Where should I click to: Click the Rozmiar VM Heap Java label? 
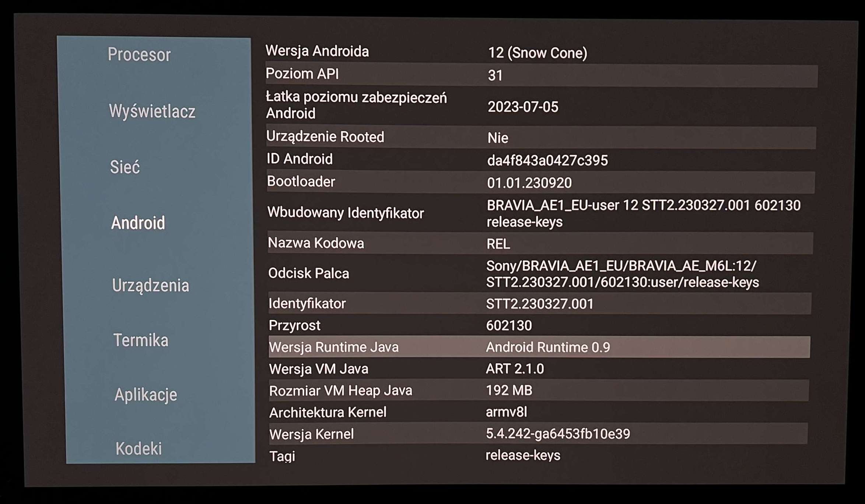click(x=340, y=391)
